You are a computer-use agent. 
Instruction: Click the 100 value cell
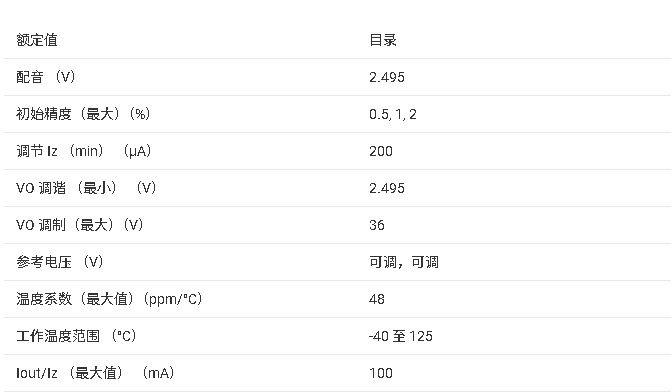[x=381, y=373]
